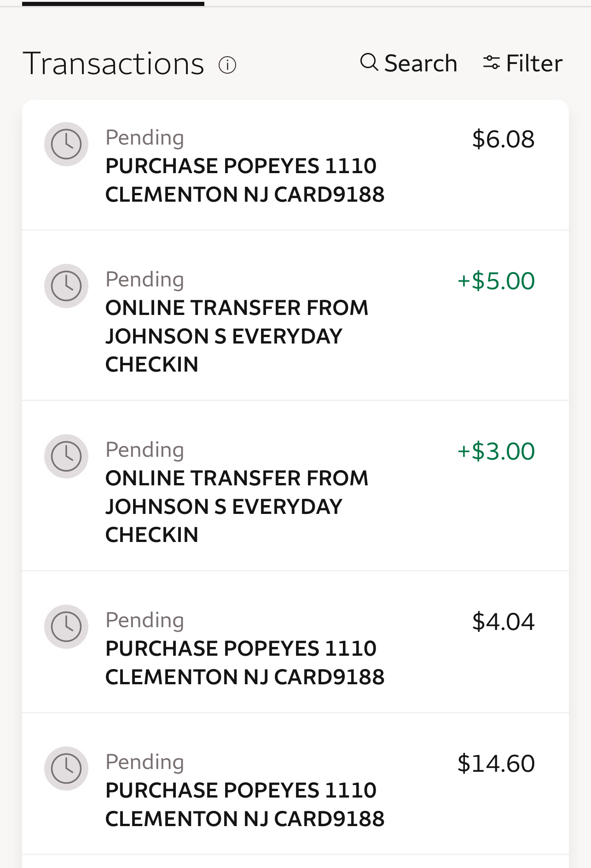The width and height of the screenshot is (591, 868).
Task: Click pending clock icon for +$5.00 transfer
Action: [x=66, y=286]
